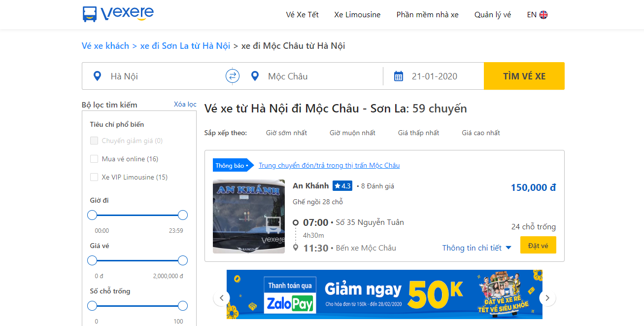
Task: Go to Phần mềm nhà xe
Action: pos(427,15)
